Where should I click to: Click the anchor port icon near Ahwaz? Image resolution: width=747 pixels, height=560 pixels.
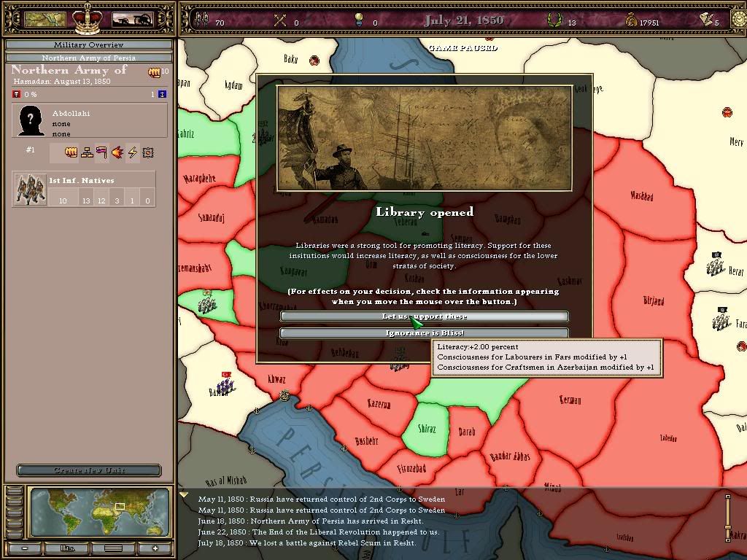tap(285, 395)
